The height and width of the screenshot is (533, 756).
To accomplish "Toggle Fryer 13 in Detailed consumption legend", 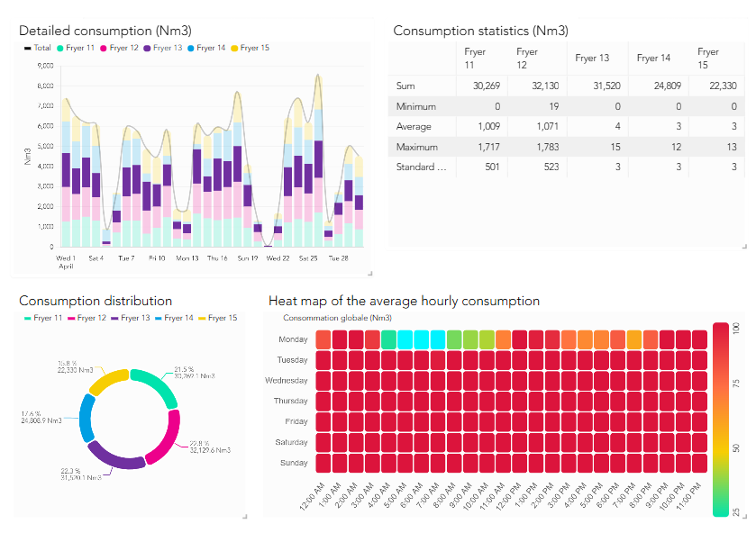I will pos(163,48).
